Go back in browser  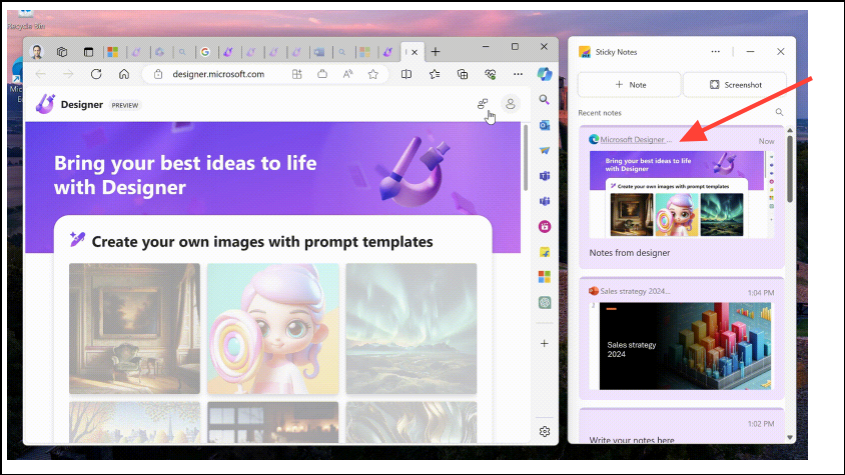click(x=41, y=74)
